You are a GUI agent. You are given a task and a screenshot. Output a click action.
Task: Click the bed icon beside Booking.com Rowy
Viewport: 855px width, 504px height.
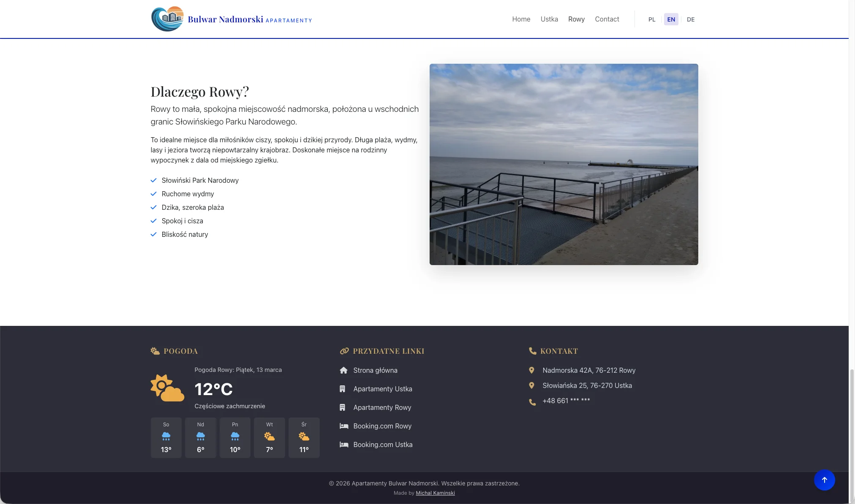click(x=344, y=426)
